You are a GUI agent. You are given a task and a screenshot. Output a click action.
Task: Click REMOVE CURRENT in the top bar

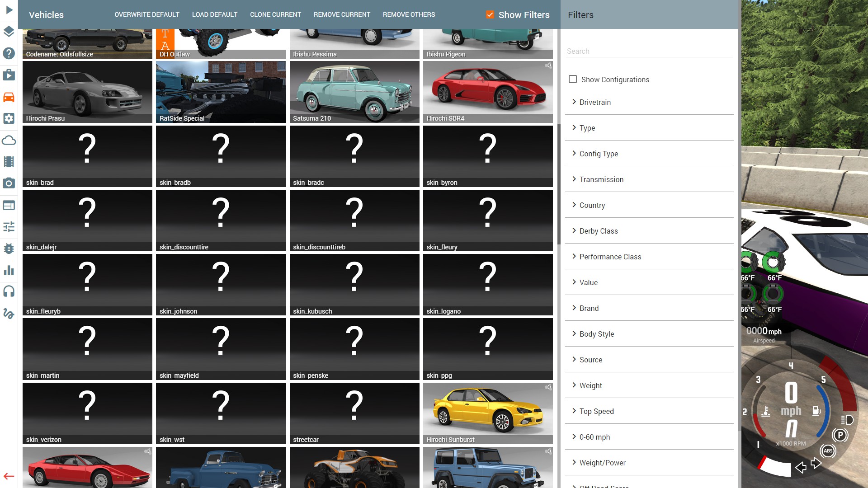click(342, 14)
